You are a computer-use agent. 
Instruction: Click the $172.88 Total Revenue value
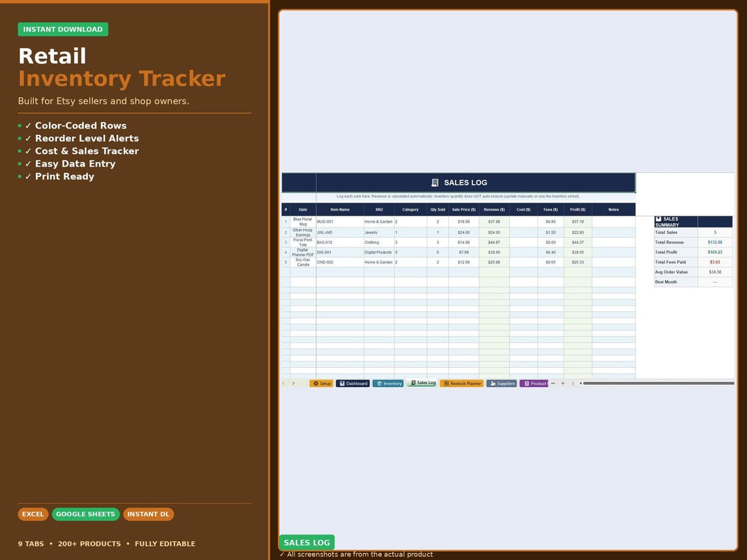pos(715,243)
